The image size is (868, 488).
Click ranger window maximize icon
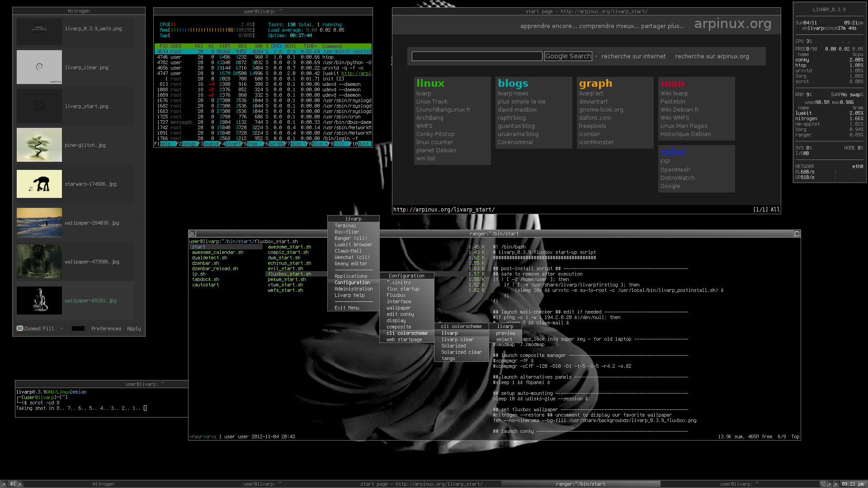click(x=797, y=234)
